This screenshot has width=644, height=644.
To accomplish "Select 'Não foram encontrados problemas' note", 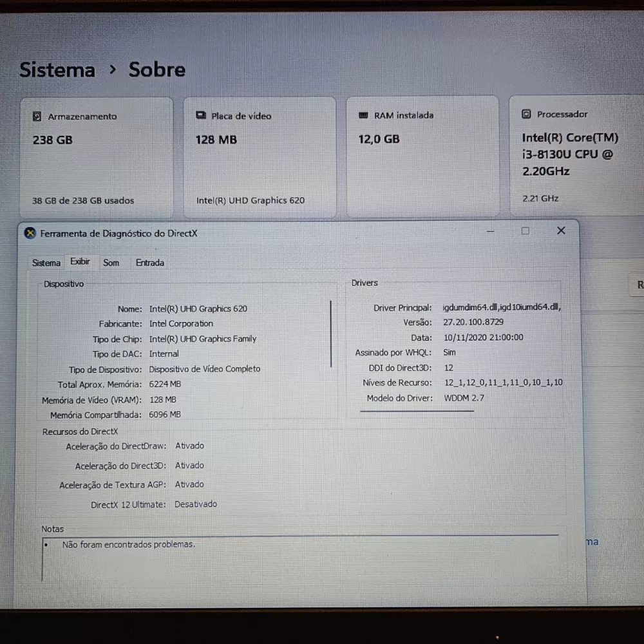I will click(129, 544).
